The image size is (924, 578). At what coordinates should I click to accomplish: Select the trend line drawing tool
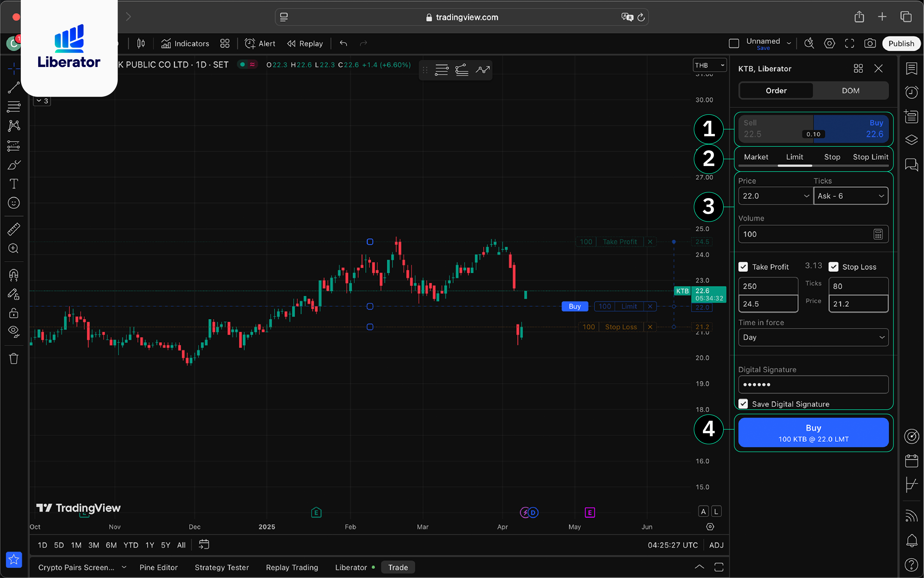pos(14,88)
